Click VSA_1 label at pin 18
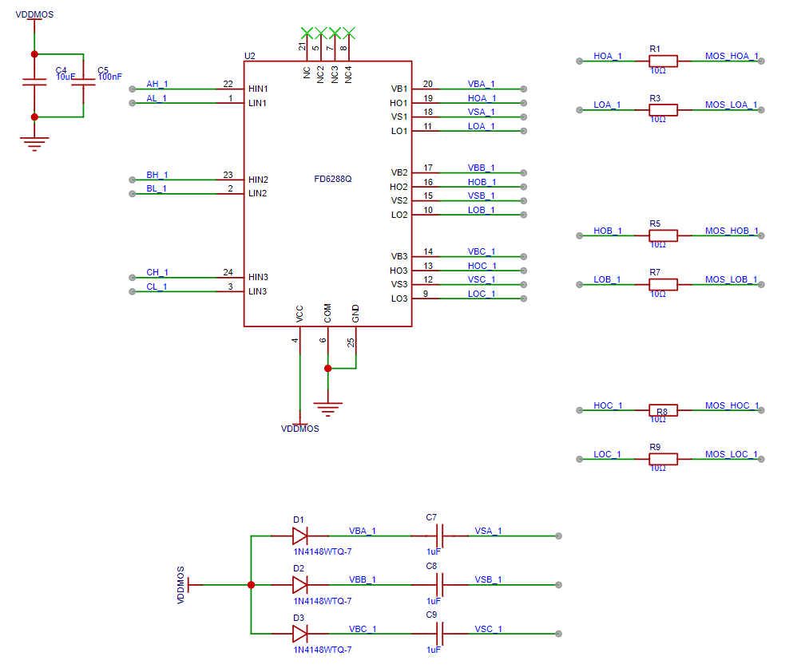The image size is (801, 672). tap(482, 112)
